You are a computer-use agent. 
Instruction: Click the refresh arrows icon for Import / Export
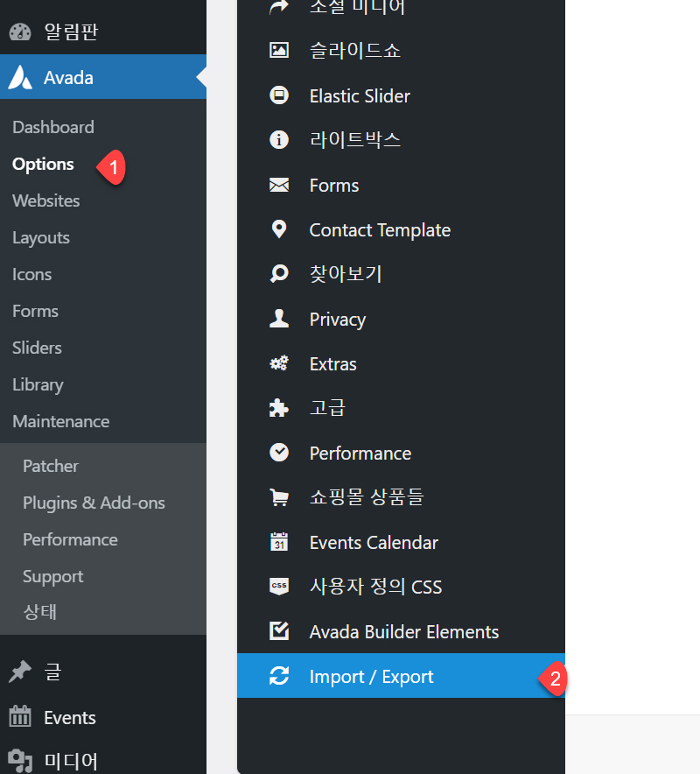coord(279,676)
